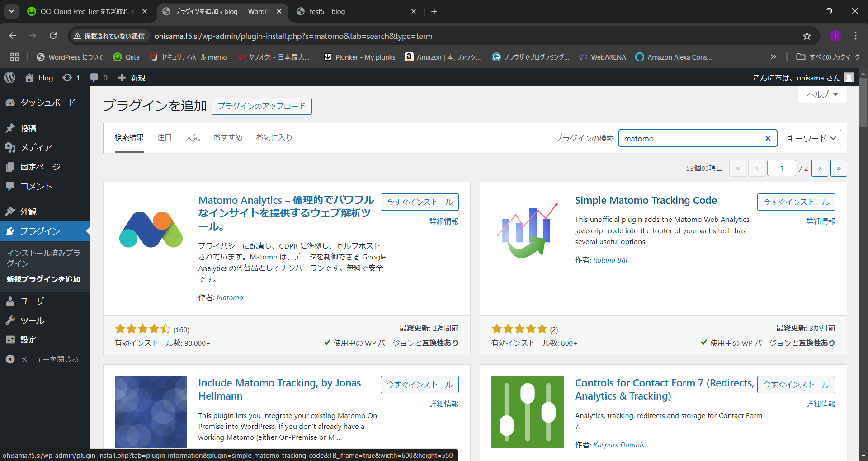Image resolution: width=868 pixels, height=461 pixels.
Task: Open the Plunker - My plunks bookmark
Action: click(360, 57)
